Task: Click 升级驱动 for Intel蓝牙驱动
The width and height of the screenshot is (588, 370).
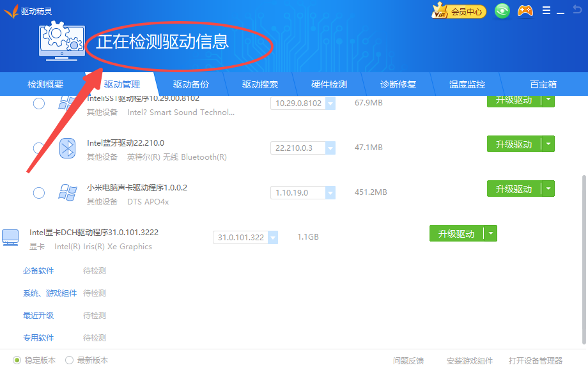Action: point(514,144)
